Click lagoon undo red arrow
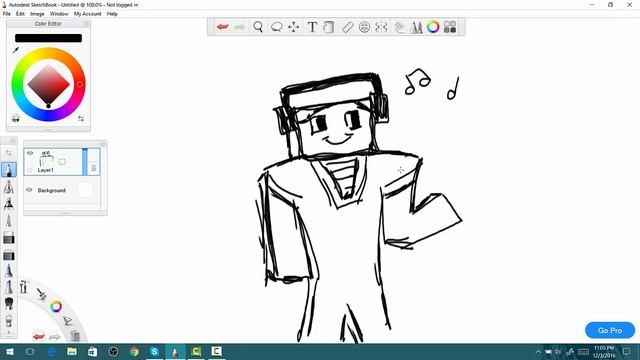The height and width of the screenshot is (360, 640). pyautogui.click(x=38, y=336)
